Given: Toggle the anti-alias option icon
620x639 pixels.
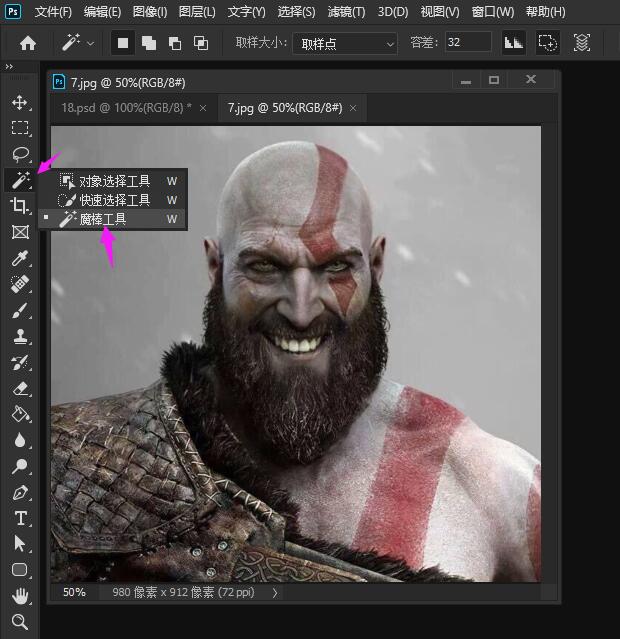Looking at the screenshot, I should point(513,42).
